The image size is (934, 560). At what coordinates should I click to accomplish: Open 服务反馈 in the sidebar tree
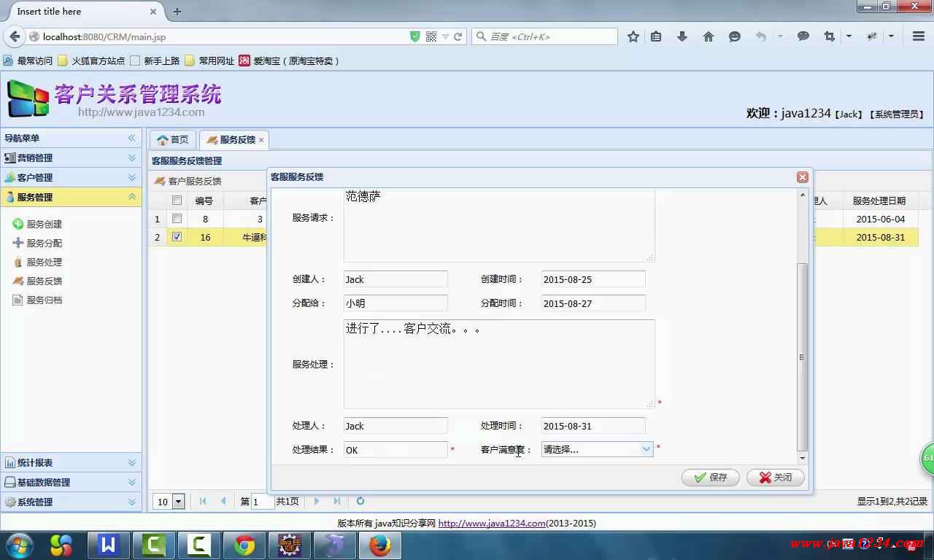pyautogui.click(x=37, y=281)
